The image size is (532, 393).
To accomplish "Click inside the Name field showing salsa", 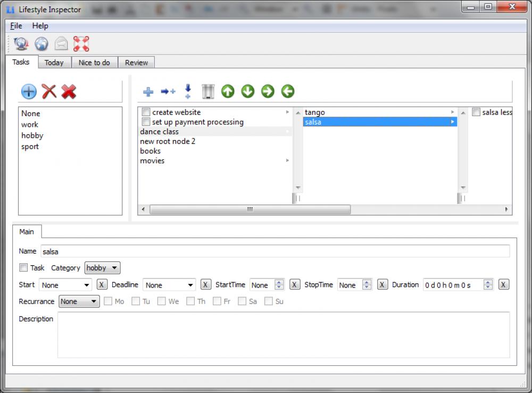I will 160,251.
